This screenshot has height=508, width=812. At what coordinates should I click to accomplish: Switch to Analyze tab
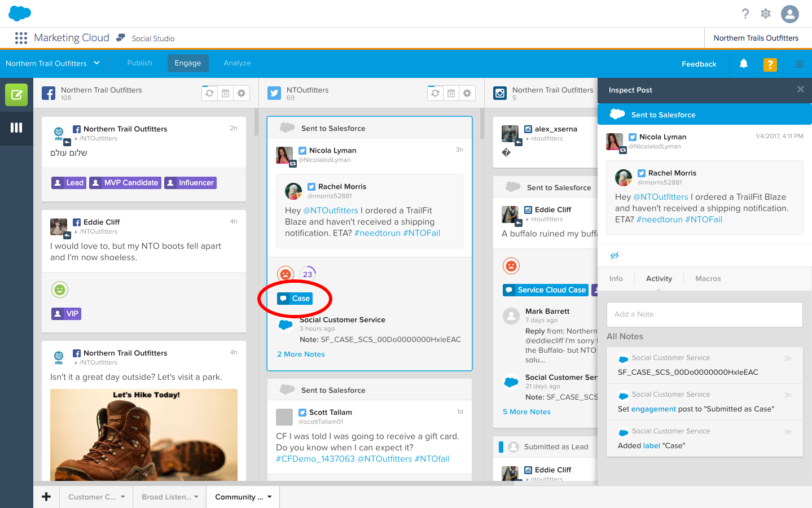point(237,63)
